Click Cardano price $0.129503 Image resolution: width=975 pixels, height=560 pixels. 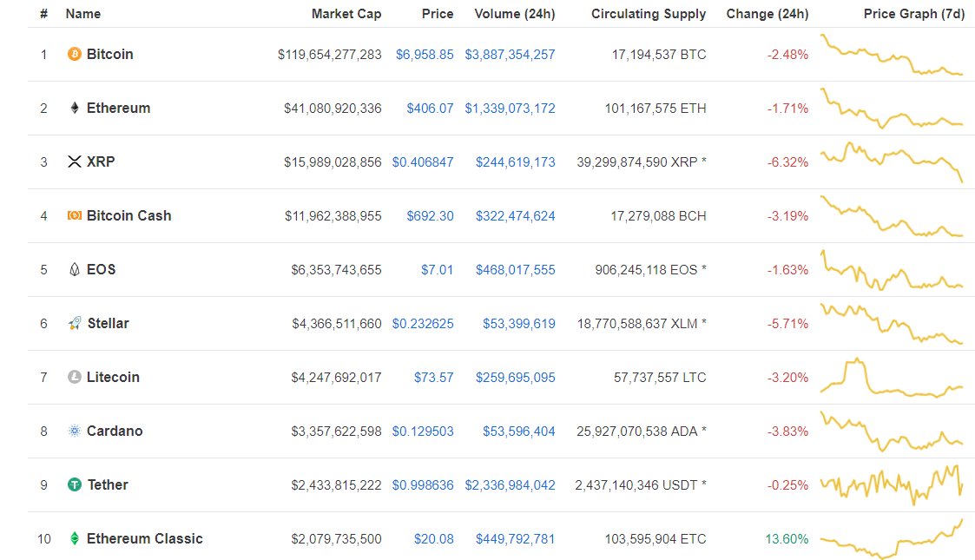point(423,432)
